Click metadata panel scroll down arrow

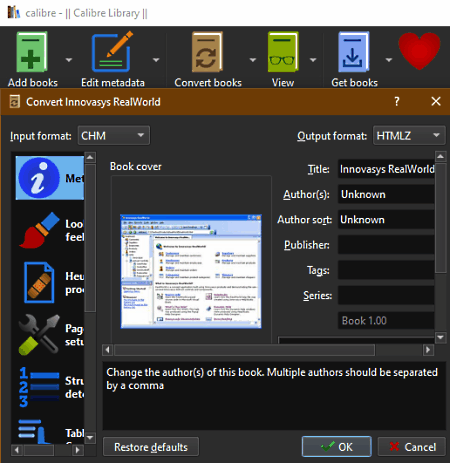(440, 337)
